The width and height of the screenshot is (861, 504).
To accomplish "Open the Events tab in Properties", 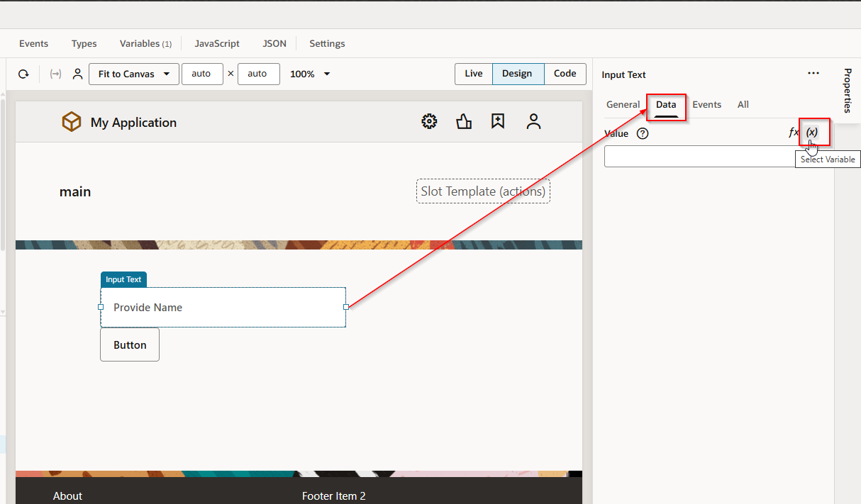I will (x=706, y=104).
